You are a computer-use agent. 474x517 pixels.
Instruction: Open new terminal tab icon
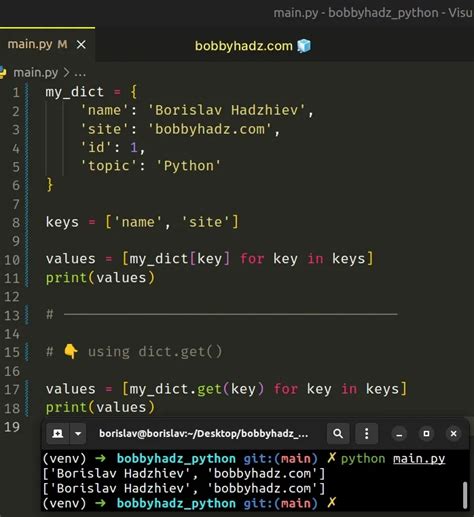pyautogui.click(x=58, y=433)
